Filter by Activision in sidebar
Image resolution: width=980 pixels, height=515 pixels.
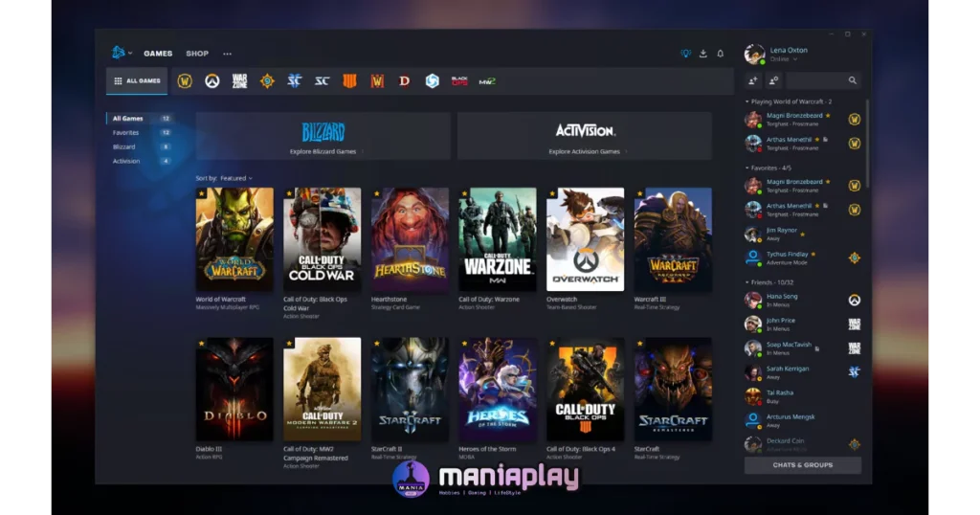141,161
